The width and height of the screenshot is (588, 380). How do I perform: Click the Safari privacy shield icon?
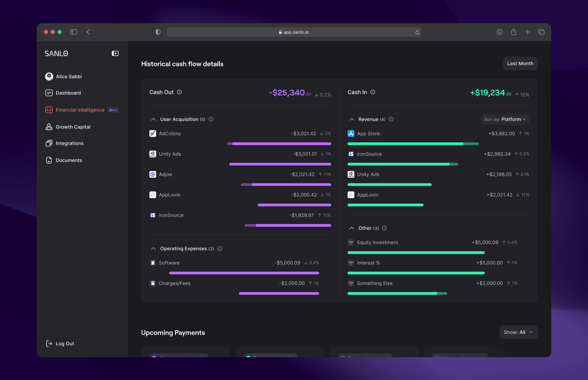pyautogui.click(x=158, y=32)
